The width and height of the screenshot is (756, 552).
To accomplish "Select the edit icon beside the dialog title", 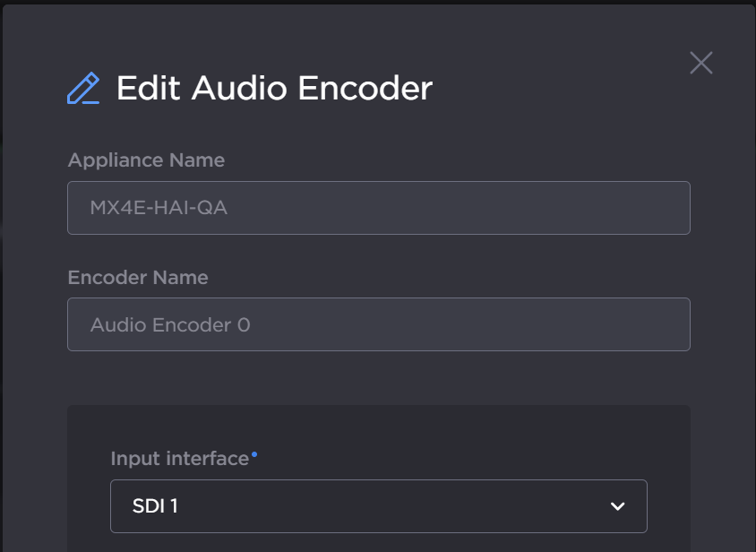I will pos(83,86).
